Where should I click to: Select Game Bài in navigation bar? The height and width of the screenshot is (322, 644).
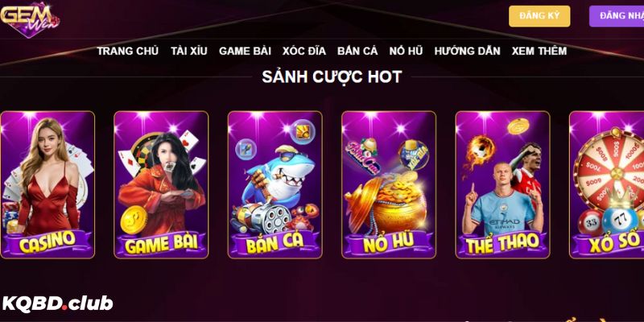click(x=245, y=51)
